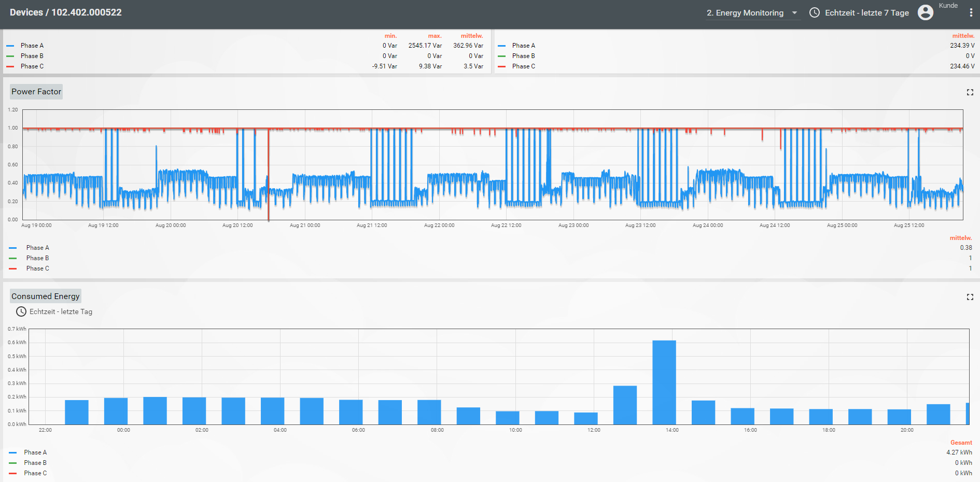Click the Gesamt header in Consumed Energy legend
980x482 pixels.
[961, 443]
